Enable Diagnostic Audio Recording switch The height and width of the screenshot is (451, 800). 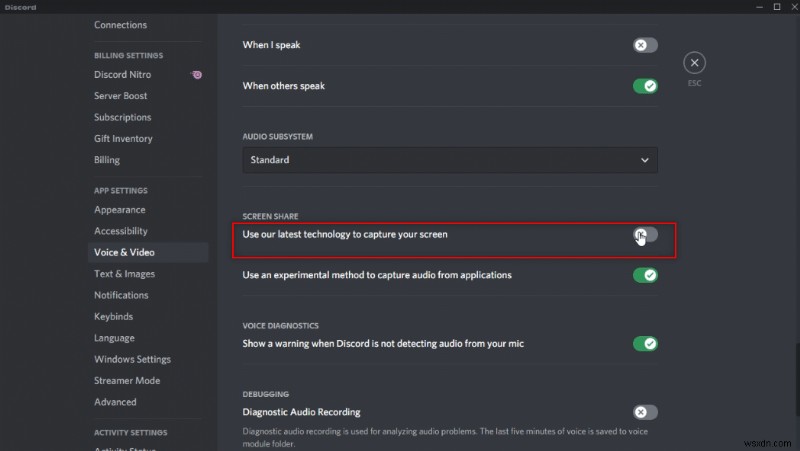click(645, 412)
